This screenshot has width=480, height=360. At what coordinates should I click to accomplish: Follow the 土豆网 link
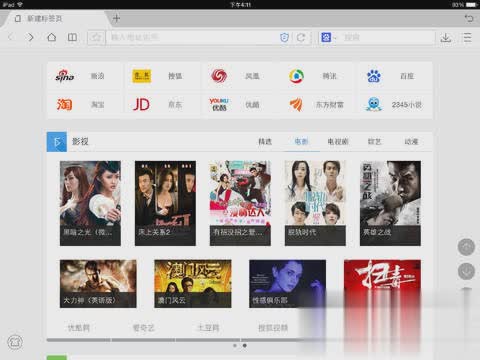[x=208, y=328]
